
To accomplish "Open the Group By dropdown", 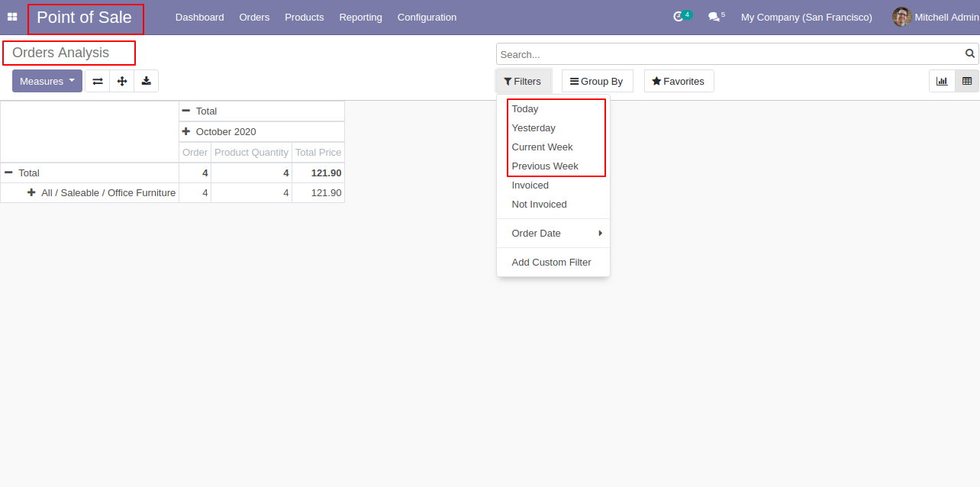I will pyautogui.click(x=597, y=81).
